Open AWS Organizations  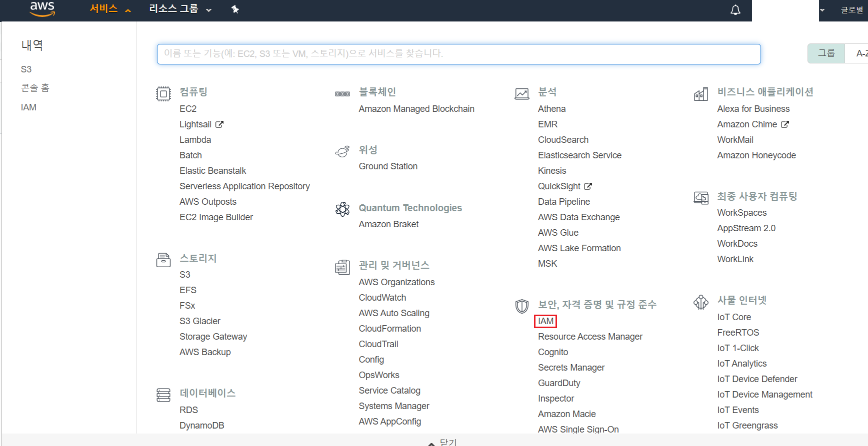396,282
